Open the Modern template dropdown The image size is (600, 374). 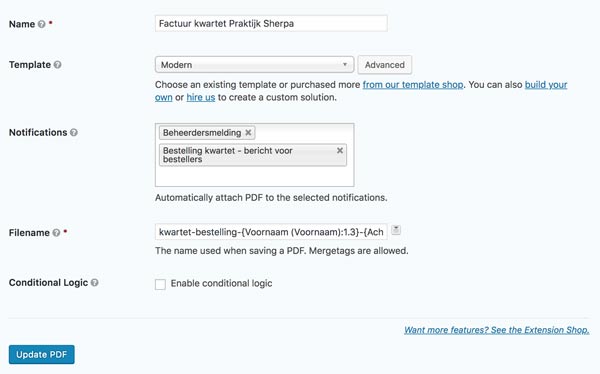(x=254, y=65)
